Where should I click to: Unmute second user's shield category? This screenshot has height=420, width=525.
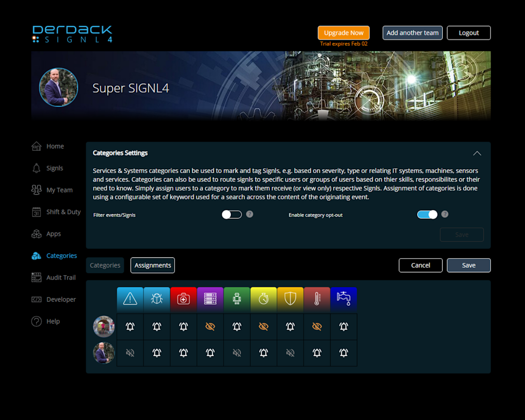[290, 353]
